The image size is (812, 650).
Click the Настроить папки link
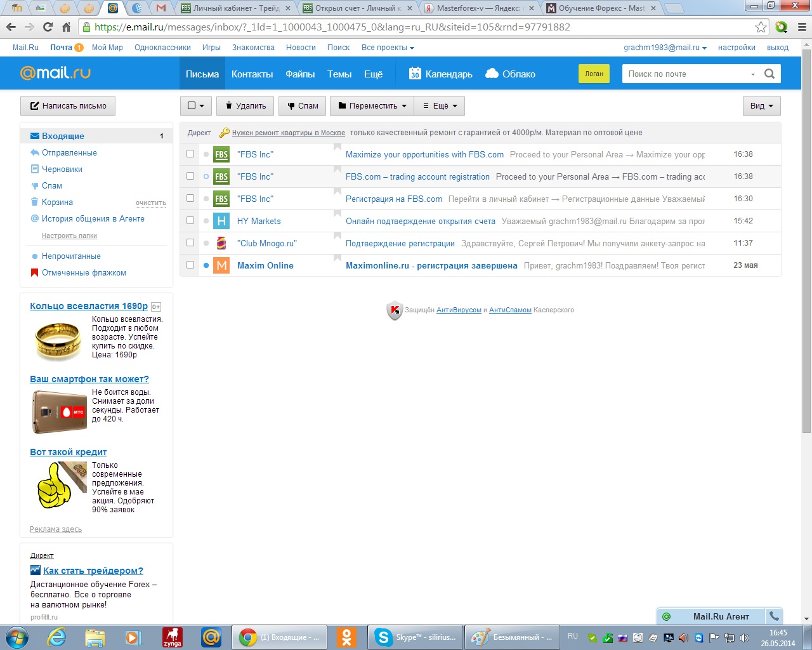click(69, 235)
